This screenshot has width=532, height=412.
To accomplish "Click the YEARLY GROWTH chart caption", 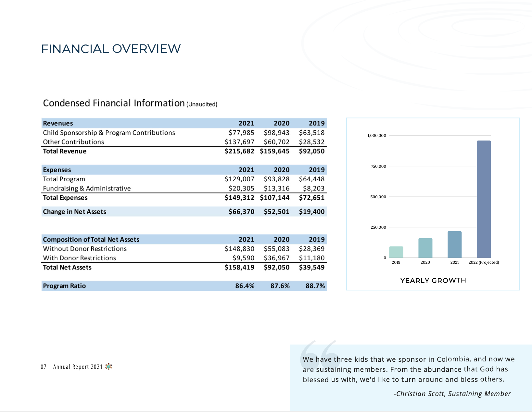I will pyautogui.click(x=433, y=280).
